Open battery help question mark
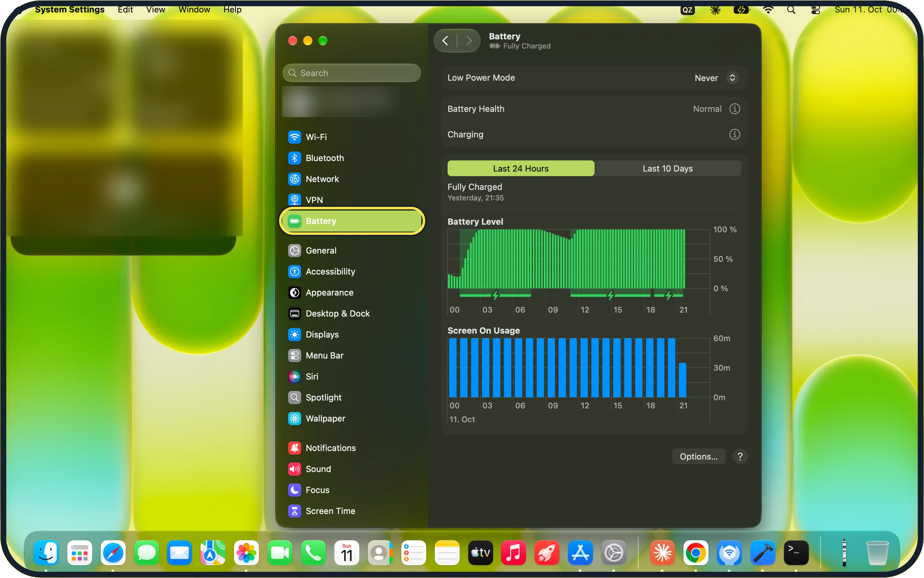The width and height of the screenshot is (924, 578). 740,456
